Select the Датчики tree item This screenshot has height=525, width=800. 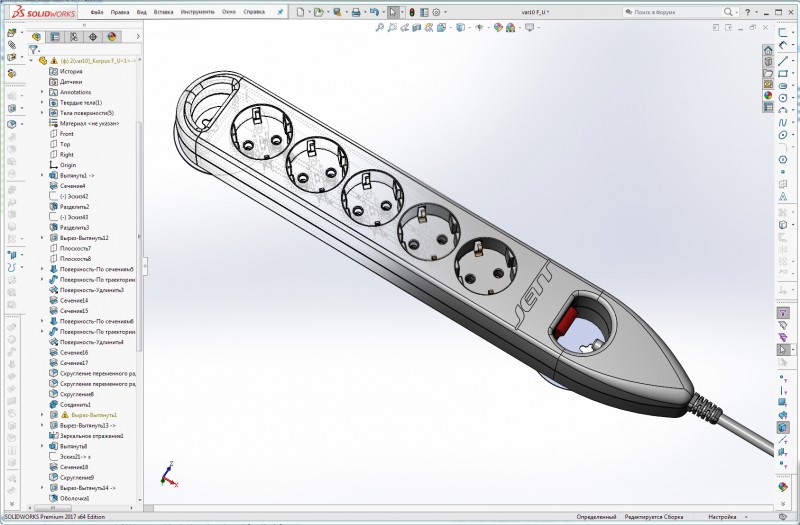(x=71, y=82)
